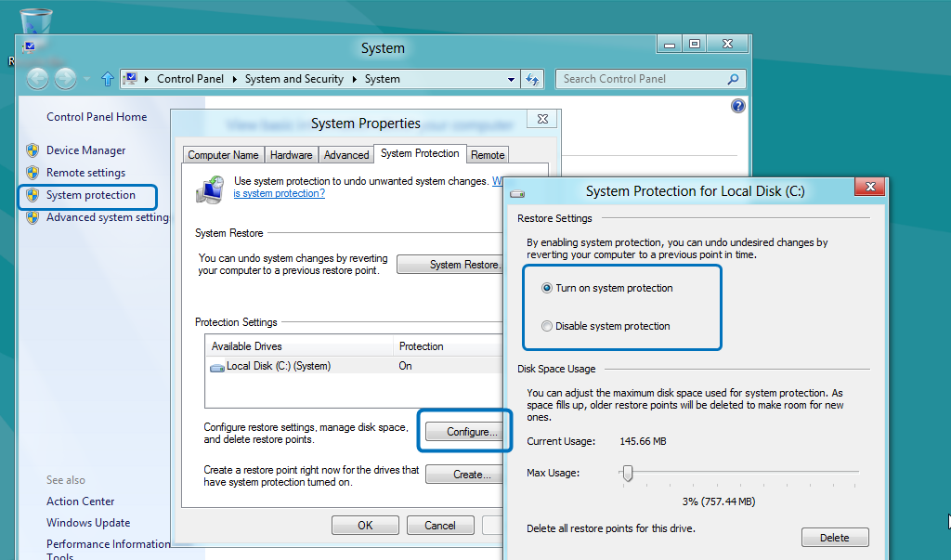Go up one level with the Up arrow
The width and height of the screenshot is (951, 560).
coord(108,79)
